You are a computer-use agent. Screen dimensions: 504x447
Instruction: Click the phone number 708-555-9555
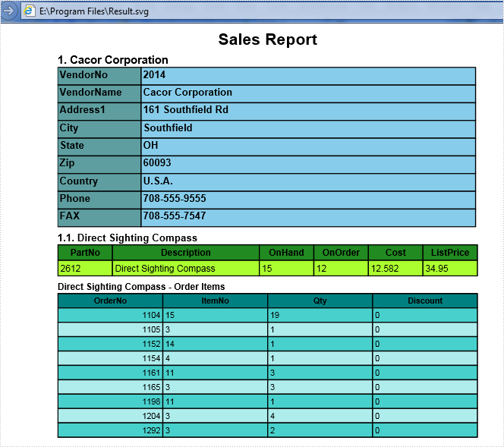pos(308,200)
